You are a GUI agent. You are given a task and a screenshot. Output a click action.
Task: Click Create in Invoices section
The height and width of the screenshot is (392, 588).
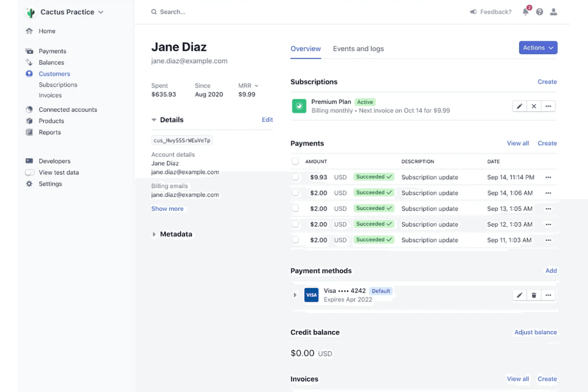tap(547, 379)
